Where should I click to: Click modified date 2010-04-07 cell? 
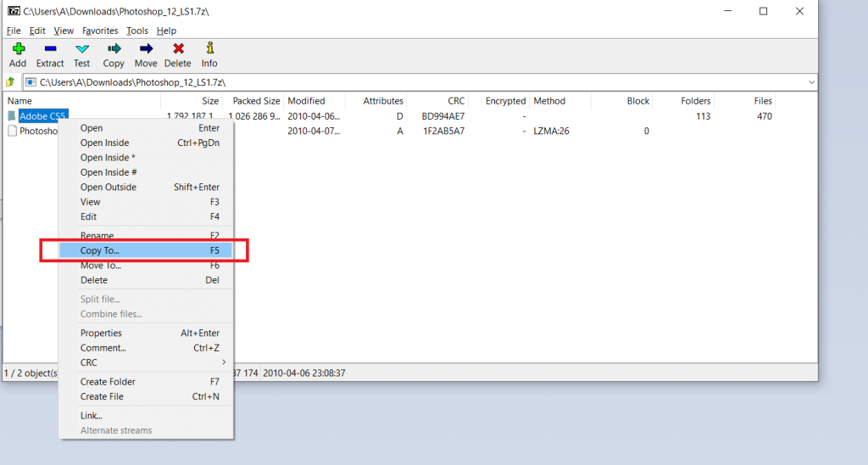(314, 132)
